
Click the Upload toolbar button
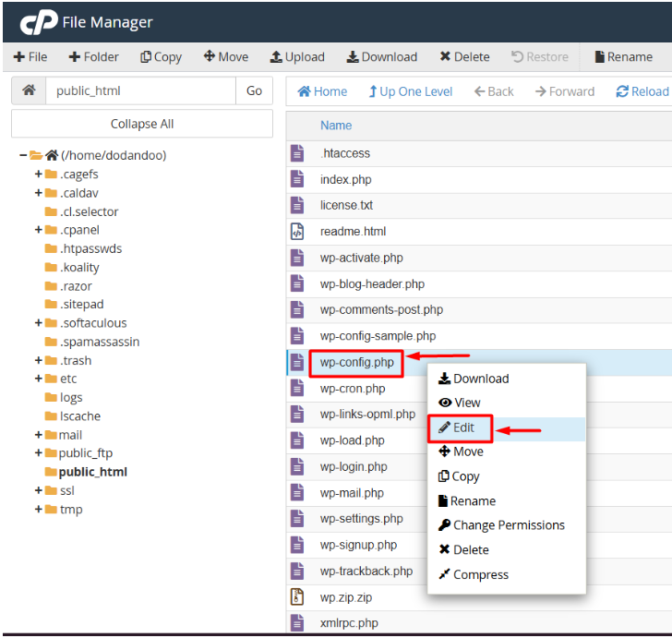[297, 56]
